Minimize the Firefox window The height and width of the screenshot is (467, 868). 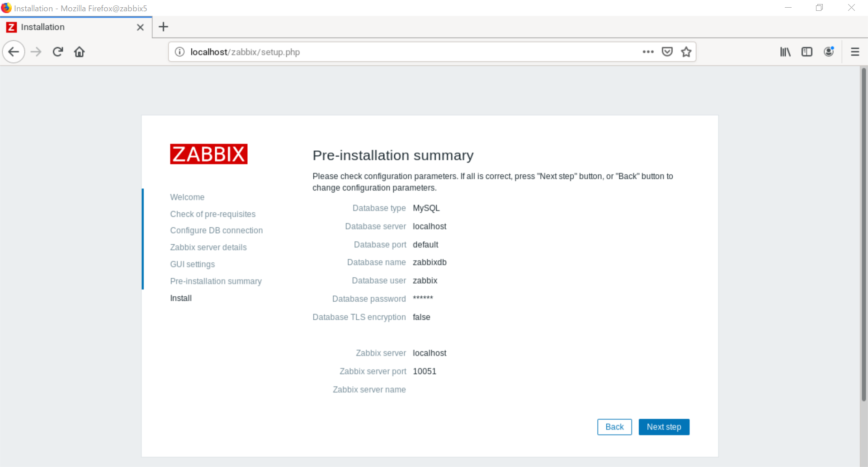click(788, 8)
